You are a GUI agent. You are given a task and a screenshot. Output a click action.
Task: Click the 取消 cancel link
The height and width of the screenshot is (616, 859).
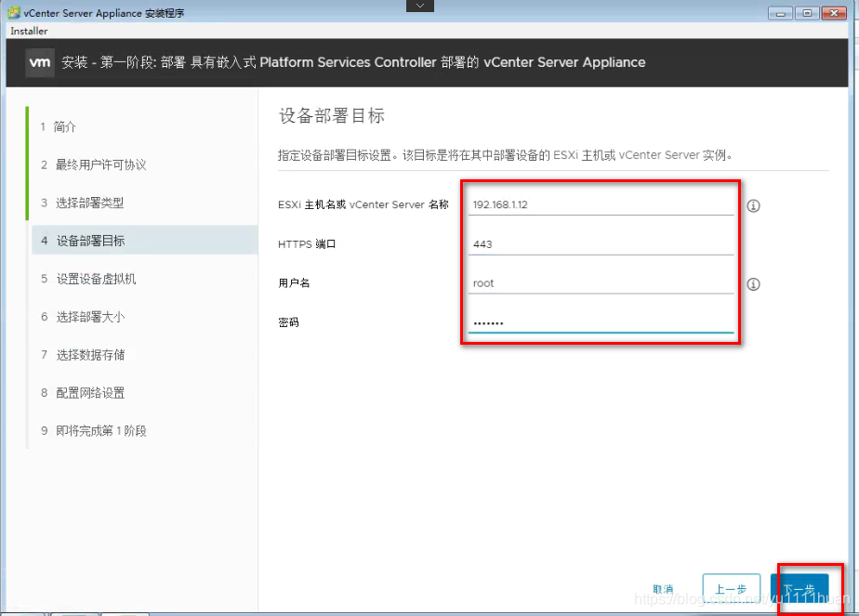(x=663, y=589)
